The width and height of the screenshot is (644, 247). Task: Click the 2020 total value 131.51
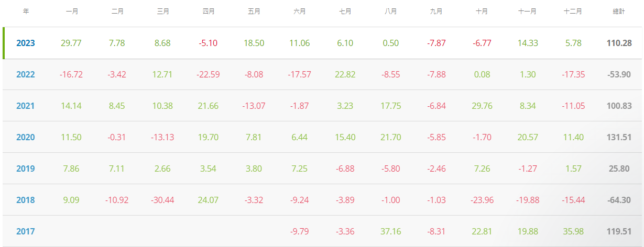[x=619, y=137]
